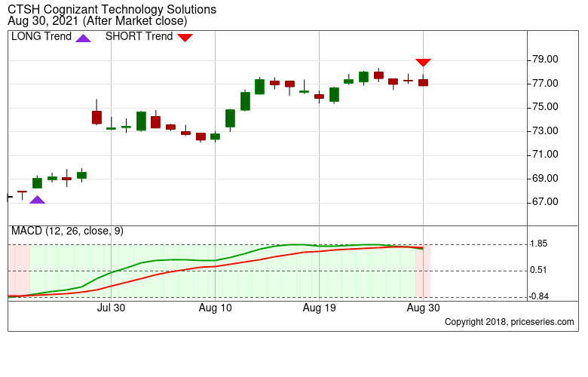The width and height of the screenshot is (588, 377).
Task: Click the Aug 10 date label
Action: click(x=216, y=308)
